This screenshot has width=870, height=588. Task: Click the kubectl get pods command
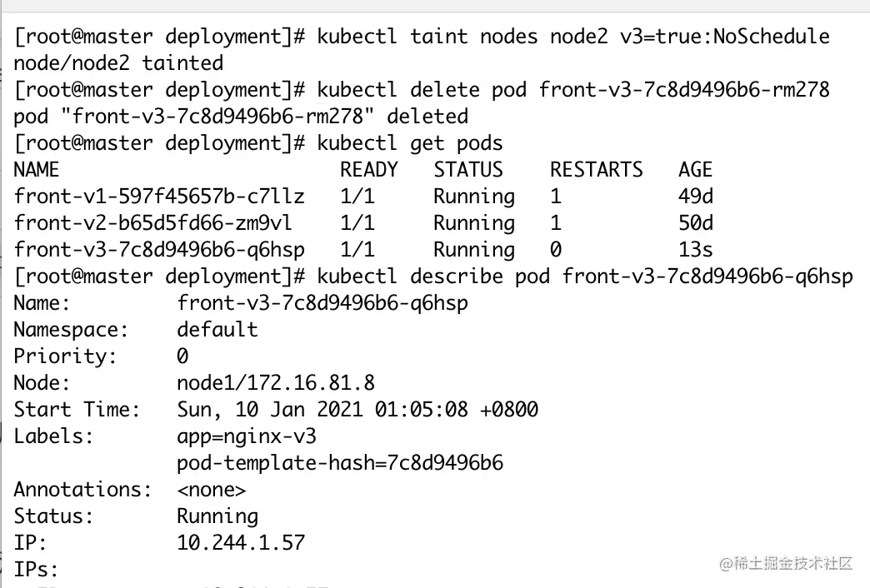[410, 143]
